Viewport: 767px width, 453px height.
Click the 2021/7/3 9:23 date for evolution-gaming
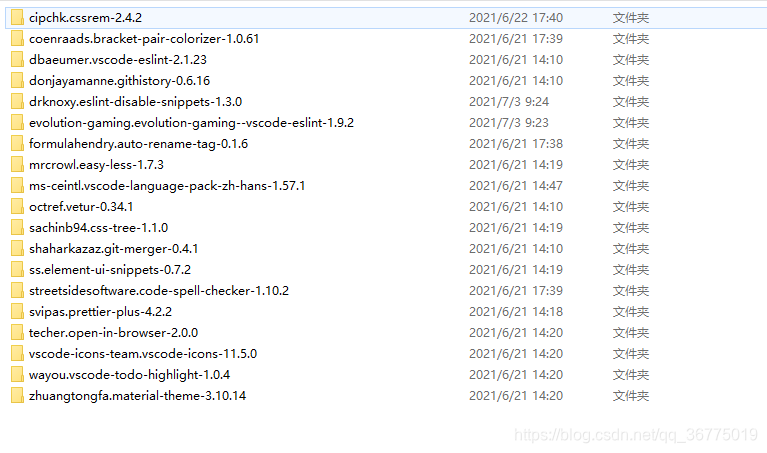tap(509, 123)
